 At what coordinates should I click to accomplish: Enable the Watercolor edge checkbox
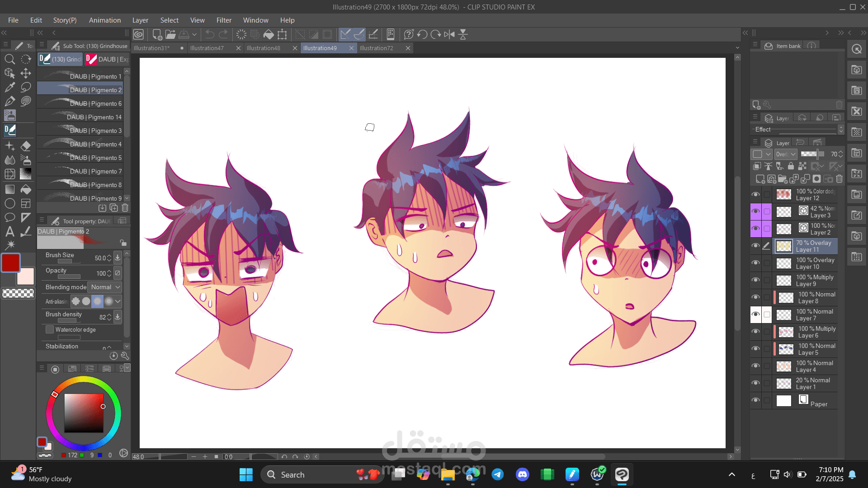50,330
